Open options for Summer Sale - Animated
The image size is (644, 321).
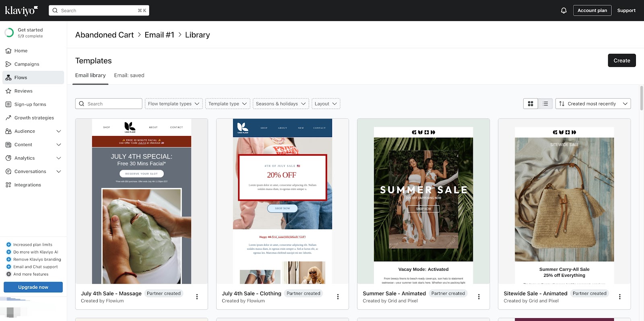tap(479, 297)
